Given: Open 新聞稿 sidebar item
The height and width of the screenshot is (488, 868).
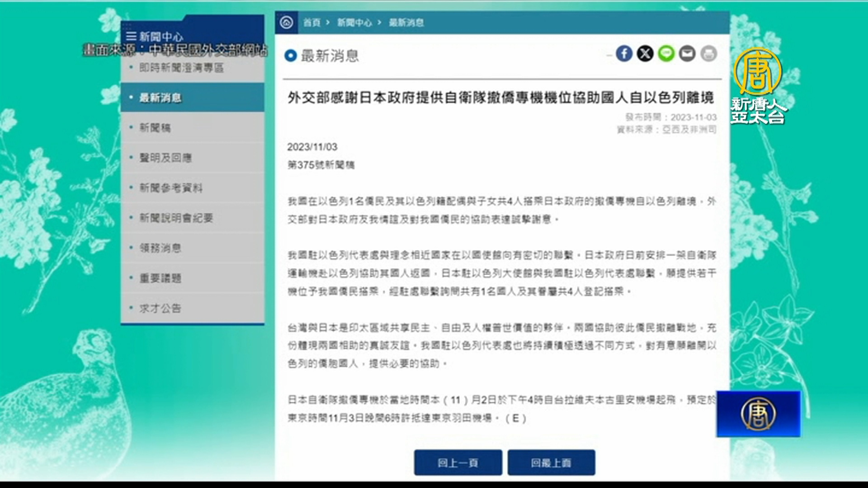Looking at the screenshot, I should (155, 128).
